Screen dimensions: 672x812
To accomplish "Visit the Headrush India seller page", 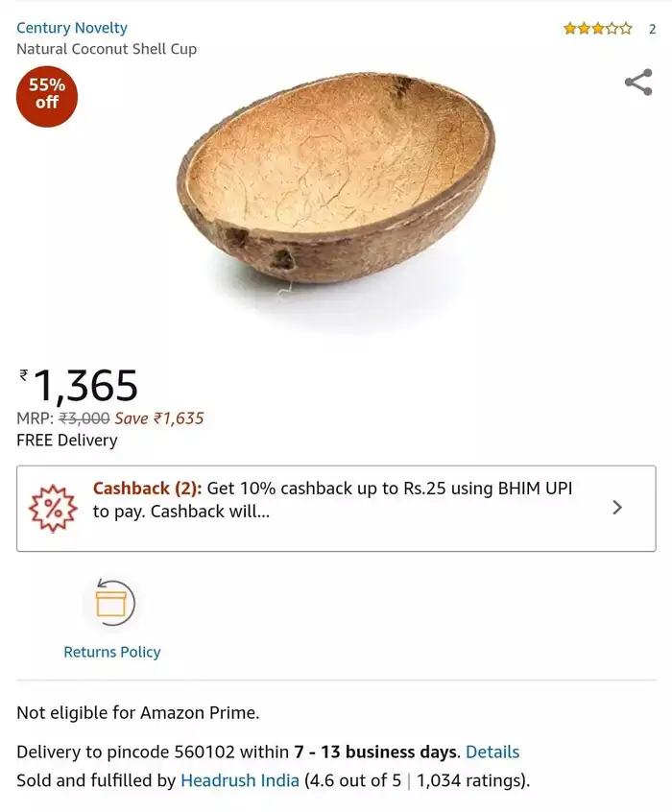I will point(239,780).
